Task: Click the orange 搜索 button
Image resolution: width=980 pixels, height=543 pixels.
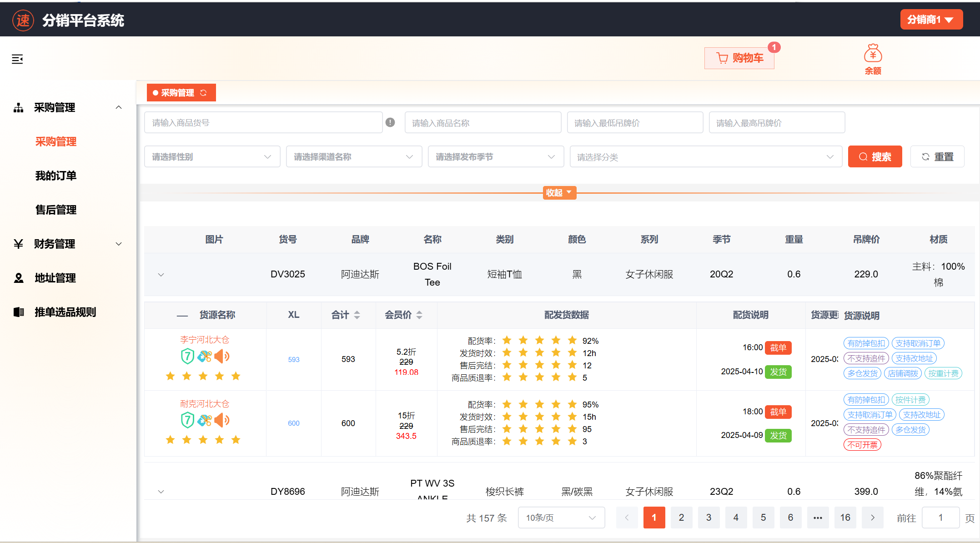Action: [x=874, y=157]
